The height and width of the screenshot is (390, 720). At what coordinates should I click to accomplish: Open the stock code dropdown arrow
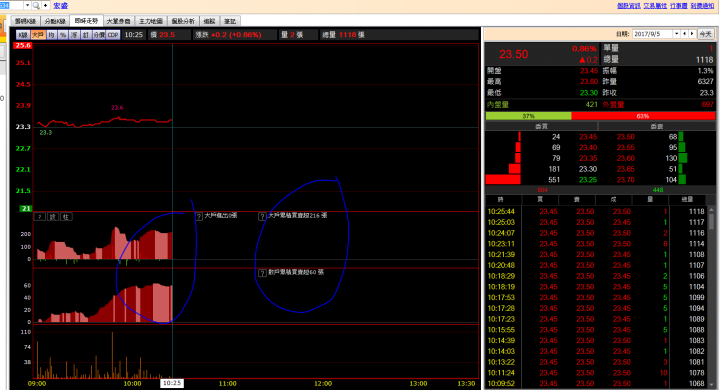pyautogui.click(x=28, y=6)
